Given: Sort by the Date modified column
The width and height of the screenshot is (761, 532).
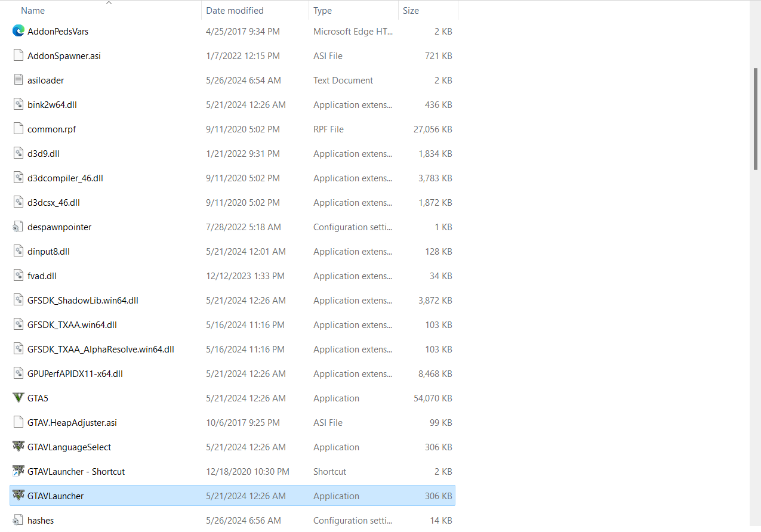Looking at the screenshot, I should 235,10.
